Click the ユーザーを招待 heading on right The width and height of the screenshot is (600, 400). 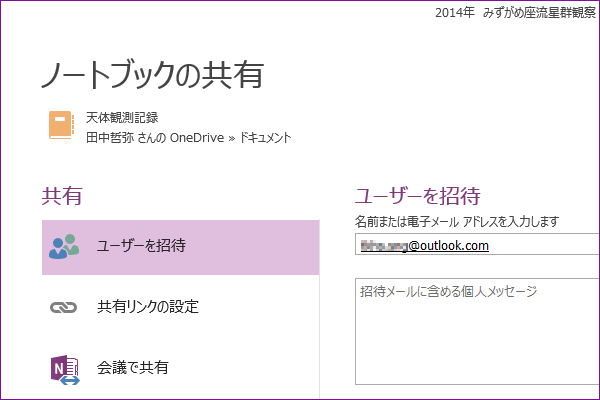coord(418,196)
